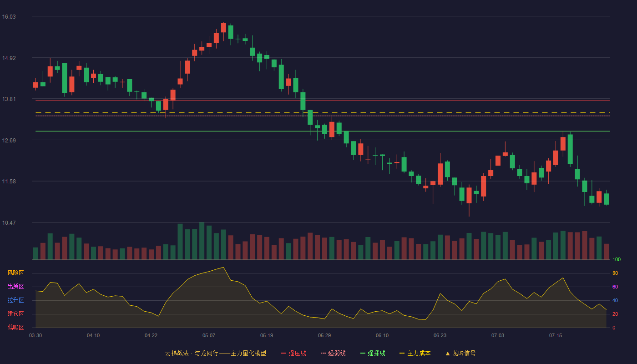Click the yellow dashed 主力成本 legend marker
The height and width of the screenshot is (364, 637).
coord(402,353)
